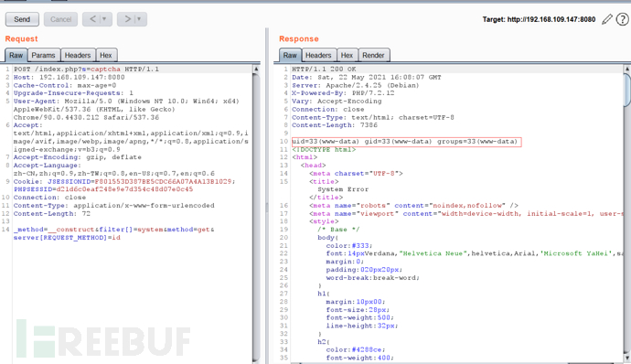Open the request Hex tab
Screen dimensions: 631x364
pyautogui.click(x=106, y=55)
